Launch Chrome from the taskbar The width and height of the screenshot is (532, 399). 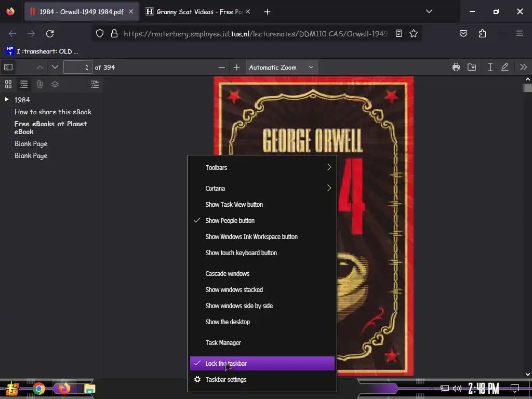[38, 389]
